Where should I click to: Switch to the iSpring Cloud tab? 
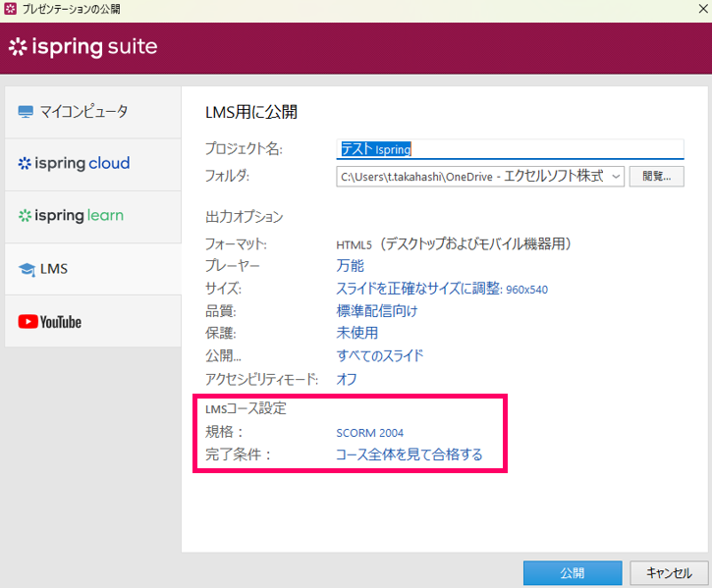pyautogui.click(x=93, y=164)
